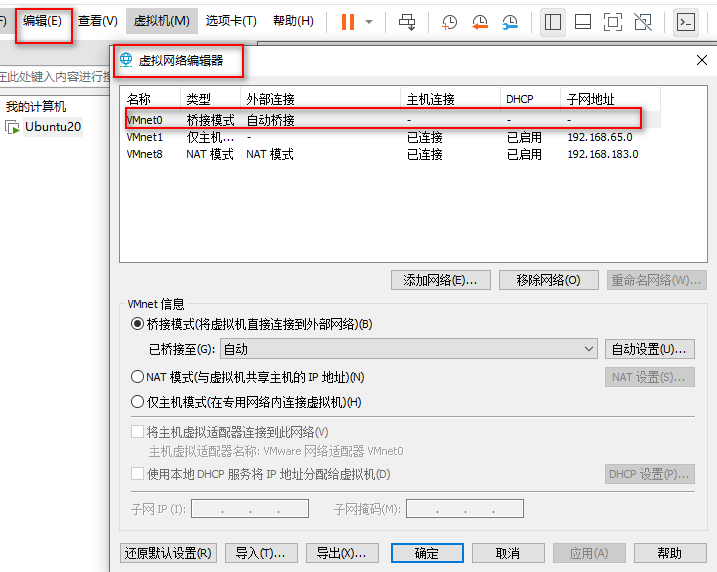Click the 应用(A) button
717x572 pixels.
pos(589,553)
